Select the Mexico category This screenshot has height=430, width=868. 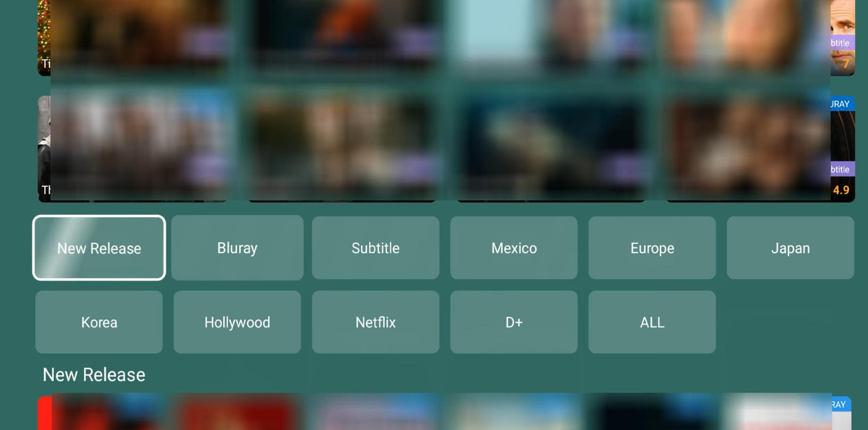[514, 248]
